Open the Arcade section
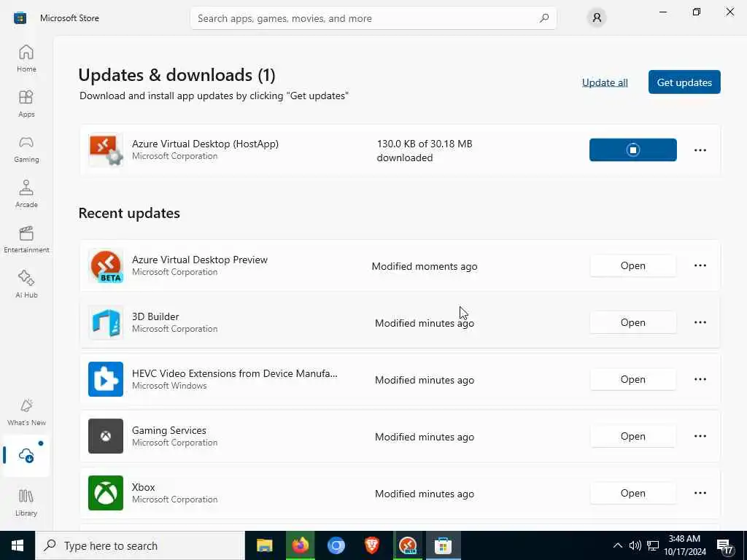The image size is (747, 560). [26, 194]
